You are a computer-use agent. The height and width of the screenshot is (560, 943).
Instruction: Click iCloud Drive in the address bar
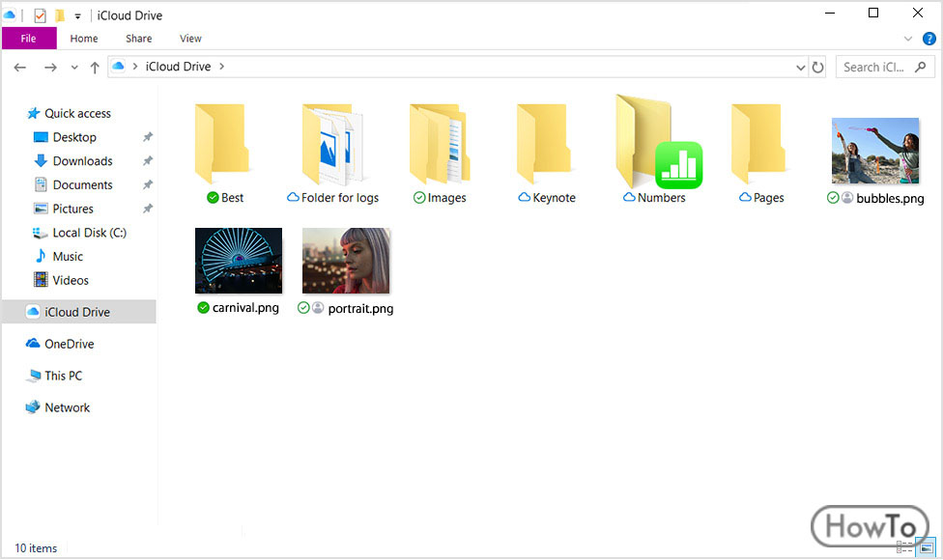coord(178,67)
